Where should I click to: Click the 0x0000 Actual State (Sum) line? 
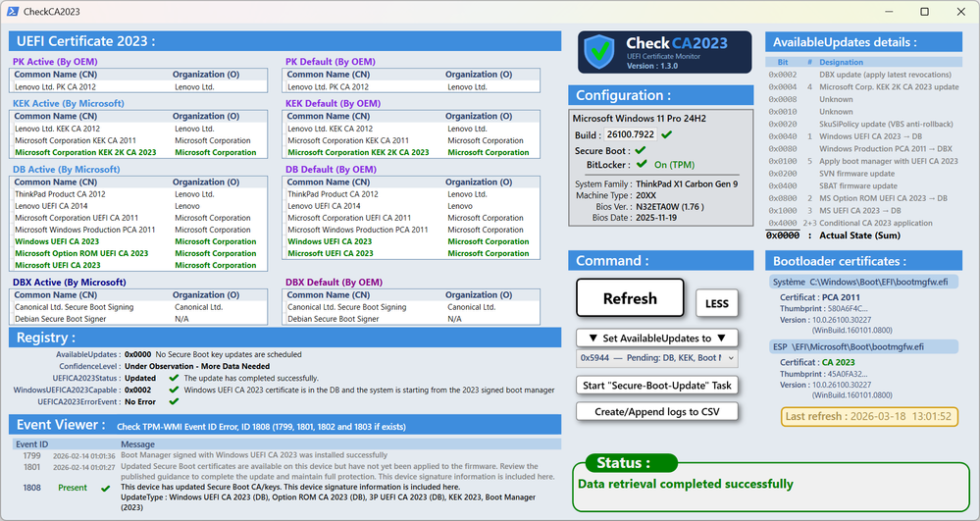833,235
